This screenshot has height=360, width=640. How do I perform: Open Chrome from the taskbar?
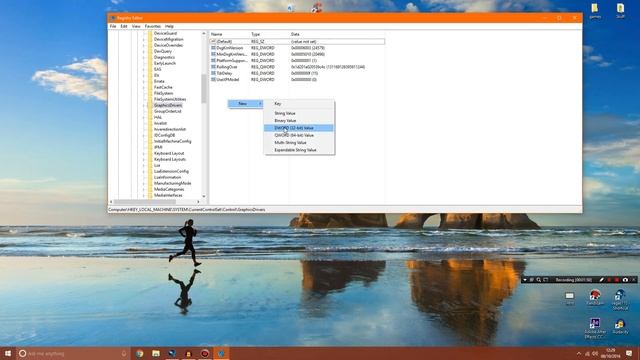point(140,353)
